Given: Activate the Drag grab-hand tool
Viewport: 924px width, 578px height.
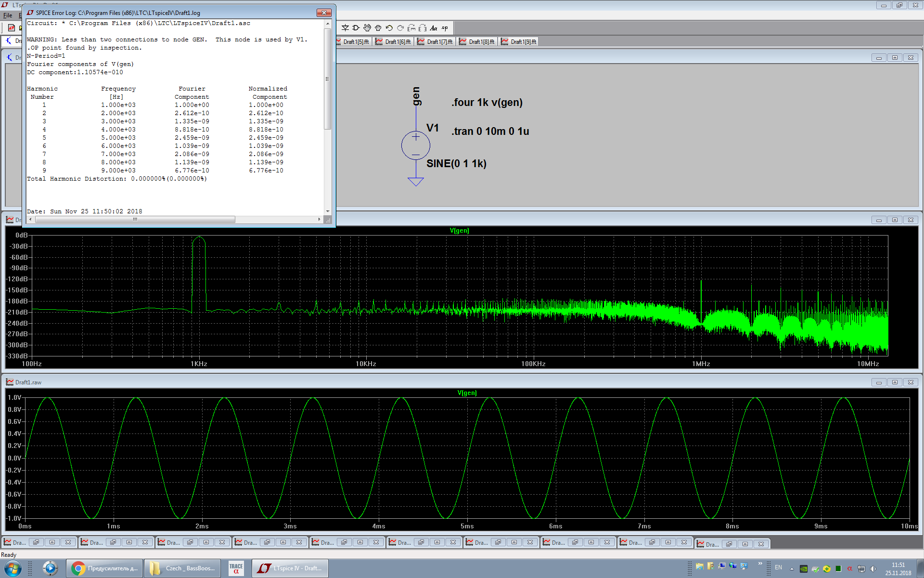Looking at the screenshot, I should [x=378, y=28].
